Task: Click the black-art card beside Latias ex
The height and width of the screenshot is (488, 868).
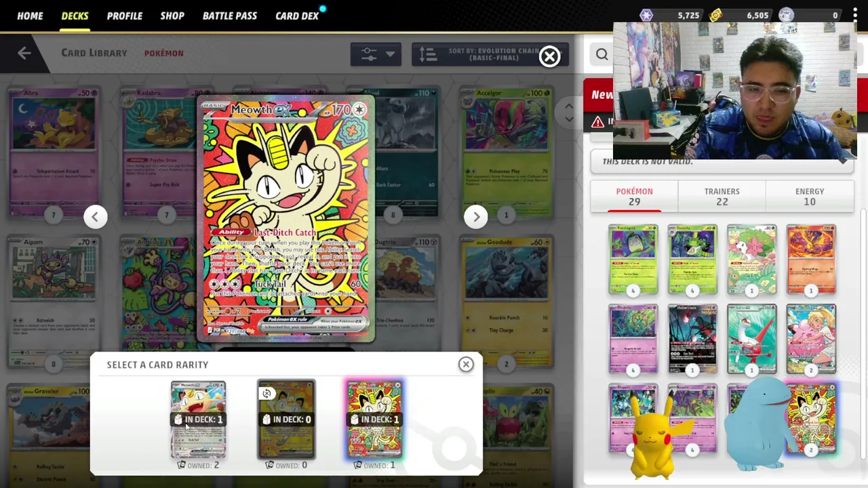Action: [692, 340]
